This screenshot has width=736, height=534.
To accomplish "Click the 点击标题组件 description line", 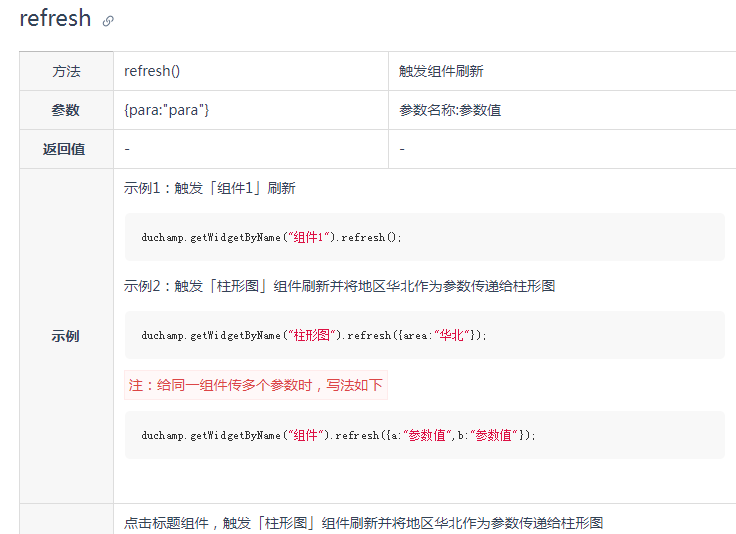I will coord(363,523).
